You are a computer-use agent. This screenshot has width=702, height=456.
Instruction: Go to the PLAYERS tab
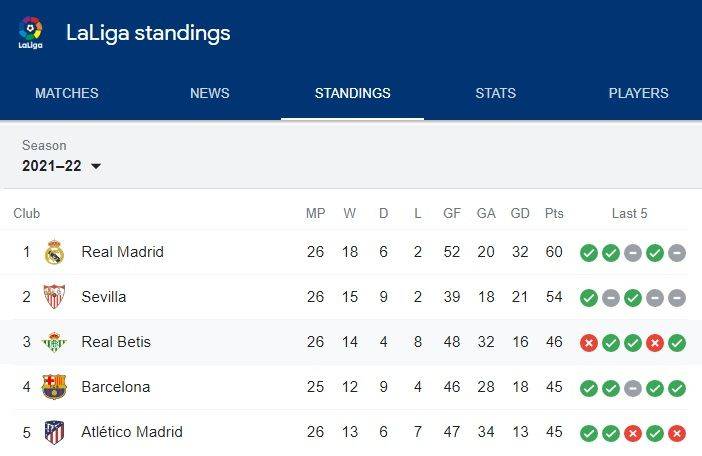(638, 93)
